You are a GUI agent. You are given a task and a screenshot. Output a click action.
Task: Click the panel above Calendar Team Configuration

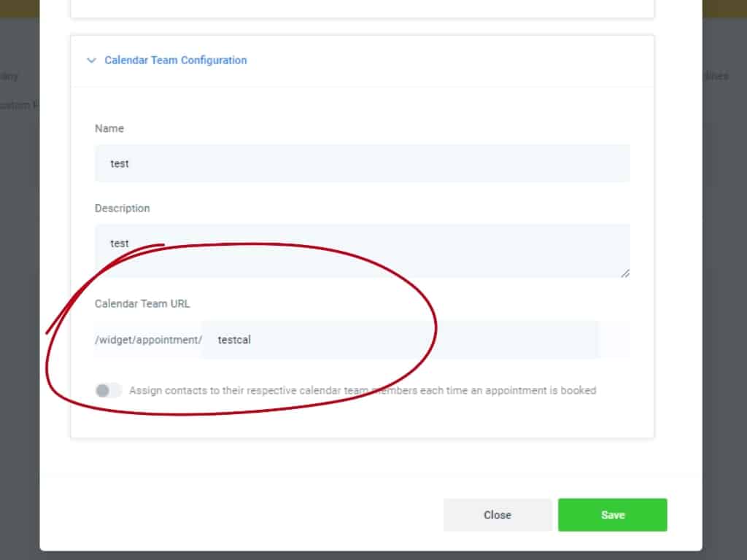pyautogui.click(x=362, y=8)
